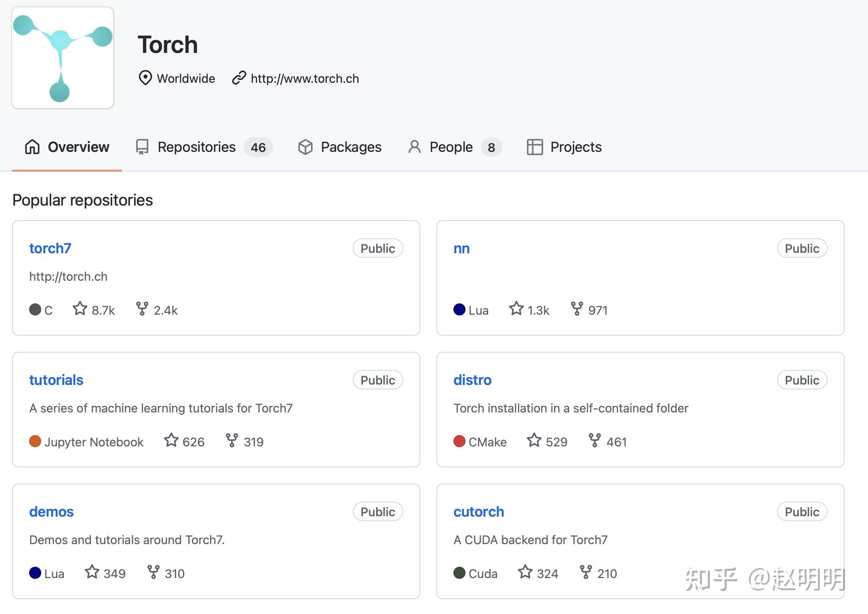The image size is (868, 614).
Task: Open the torch7 repository link
Action: point(50,248)
